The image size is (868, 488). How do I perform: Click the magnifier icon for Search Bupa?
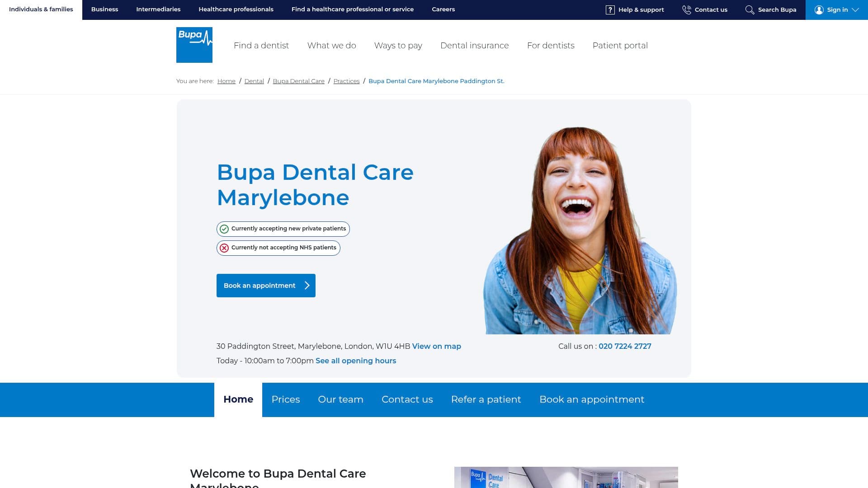tap(750, 9)
